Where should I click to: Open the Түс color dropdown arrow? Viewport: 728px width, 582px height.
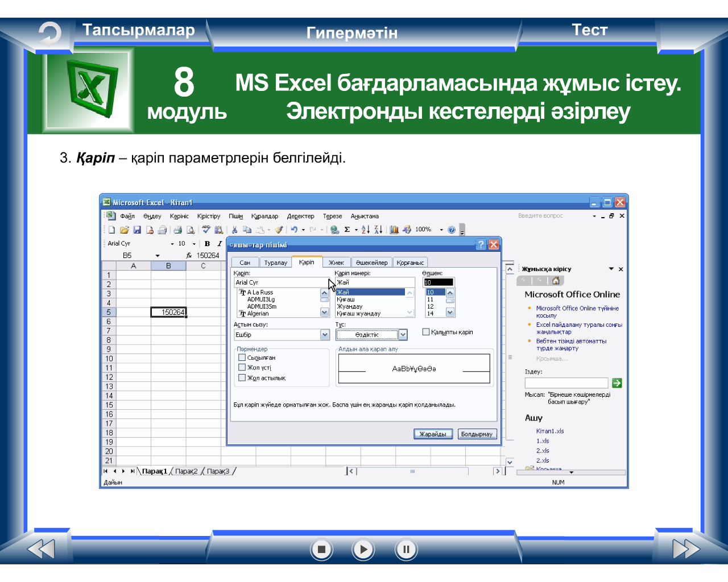pyautogui.click(x=403, y=335)
